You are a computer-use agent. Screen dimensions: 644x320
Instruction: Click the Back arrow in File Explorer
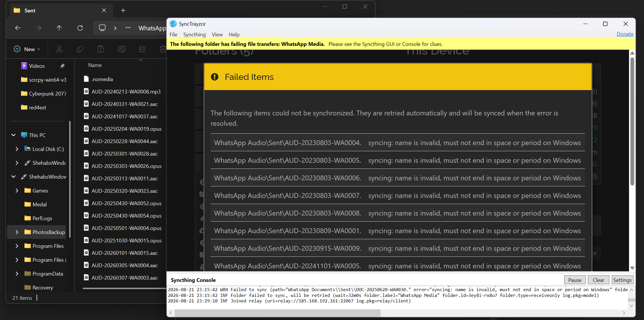[x=18, y=28]
